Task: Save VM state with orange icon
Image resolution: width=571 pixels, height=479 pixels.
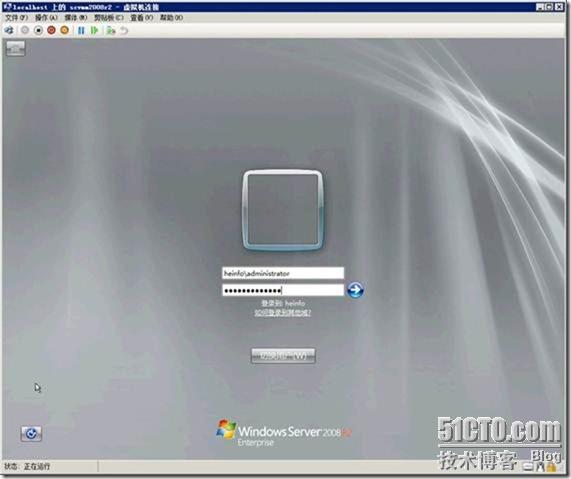Action: [64, 30]
